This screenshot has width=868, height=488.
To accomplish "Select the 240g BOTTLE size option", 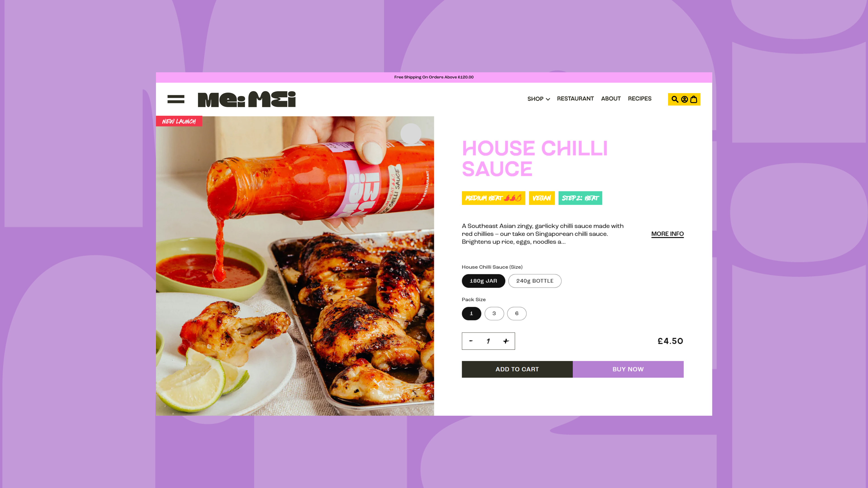I will 535,281.
